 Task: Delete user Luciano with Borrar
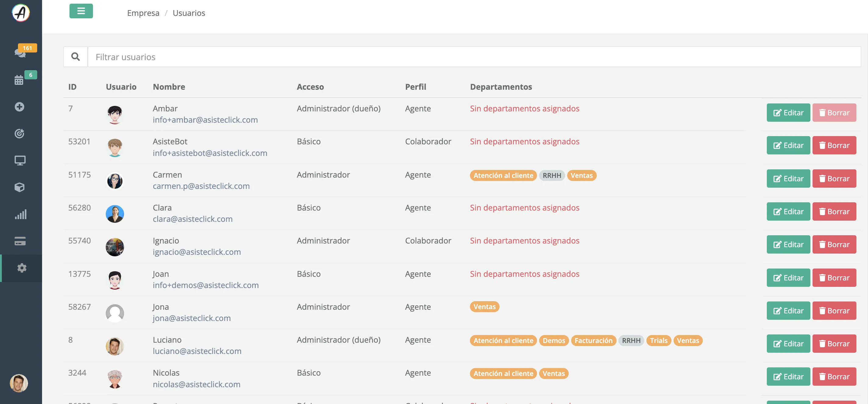[834, 344]
